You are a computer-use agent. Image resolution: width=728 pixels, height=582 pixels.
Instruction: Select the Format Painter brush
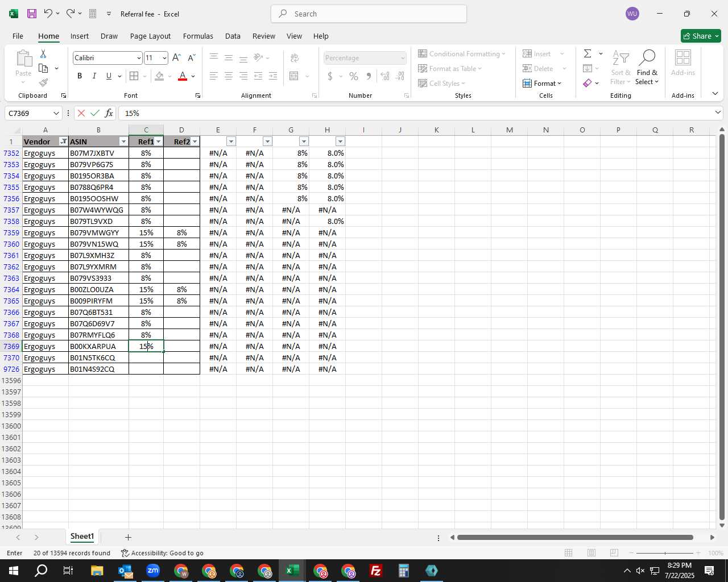[43, 82]
